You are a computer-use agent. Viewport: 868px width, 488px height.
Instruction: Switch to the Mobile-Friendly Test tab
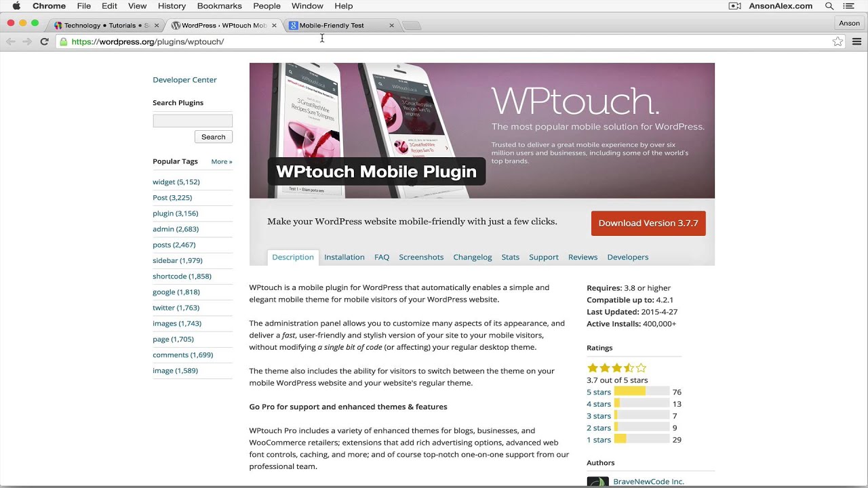point(332,25)
